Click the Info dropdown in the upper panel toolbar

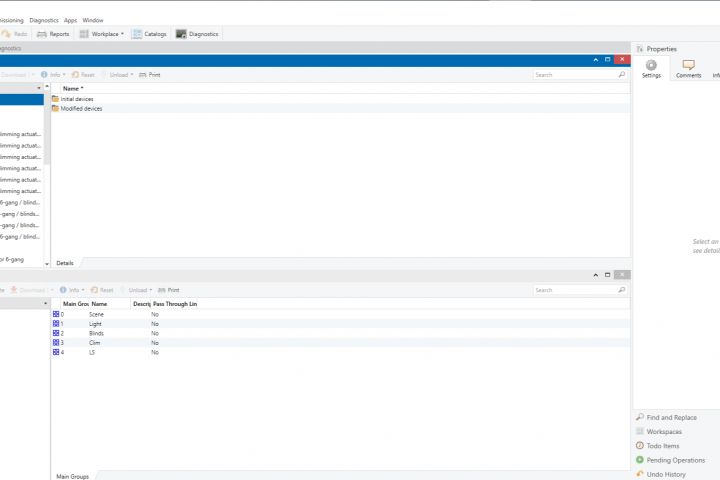[53, 74]
